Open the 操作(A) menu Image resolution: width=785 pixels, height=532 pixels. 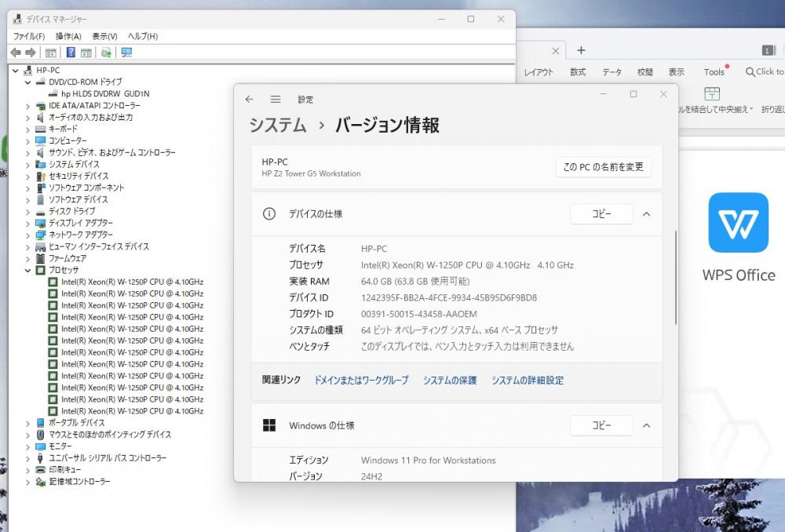[x=68, y=36]
